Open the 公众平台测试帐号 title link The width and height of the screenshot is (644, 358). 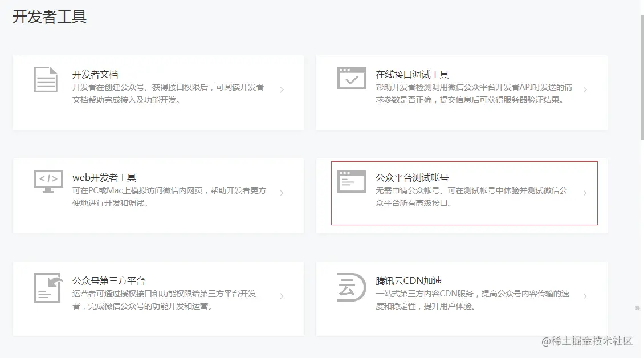click(x=412, y=177)
